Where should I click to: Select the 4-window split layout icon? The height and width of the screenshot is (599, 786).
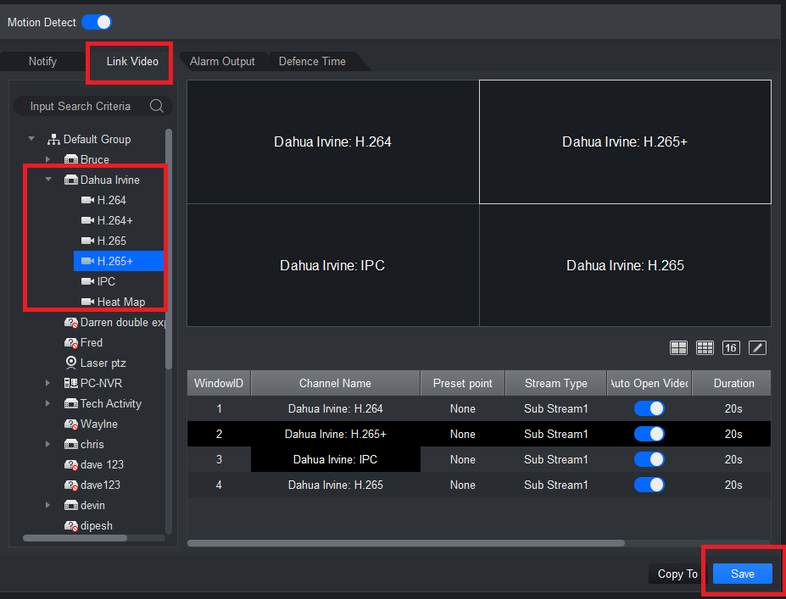679,347
